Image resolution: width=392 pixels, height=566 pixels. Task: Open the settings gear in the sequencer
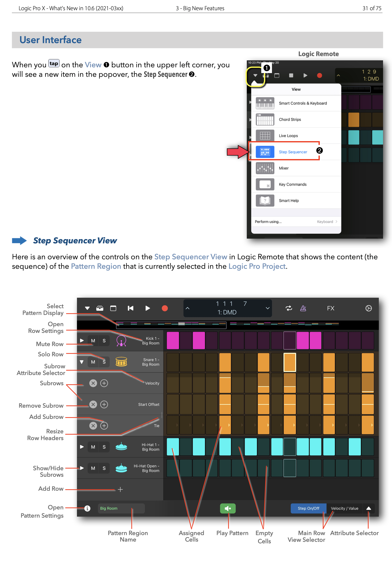click(x=368, y=308)
